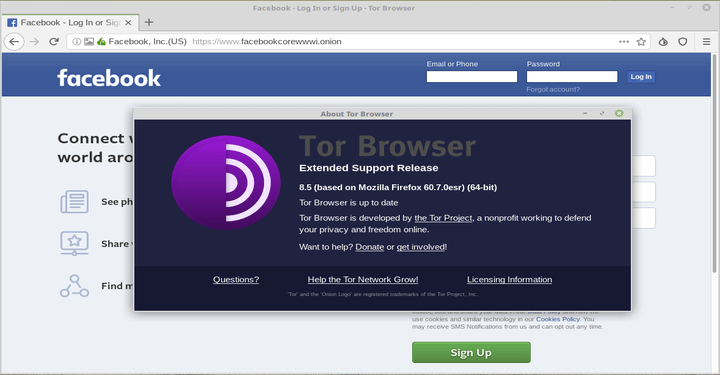Viewport: 720px width, 375px height.
Task: Open a new tab with plus button
Action: (x=149, y=22)
